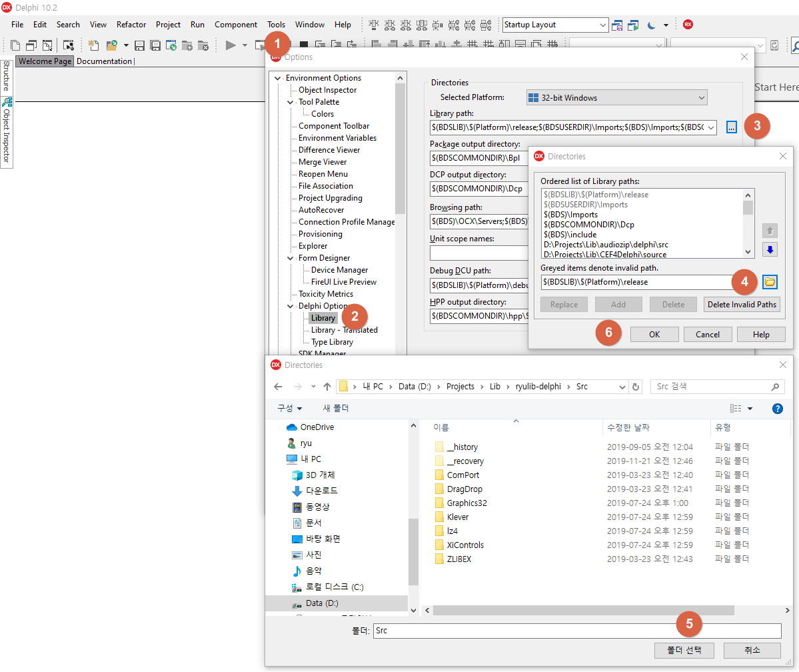Viewport: 799px width, 672px height.
Task: Move the library path down with the blue arrow
Action: [x=770, y=249]
